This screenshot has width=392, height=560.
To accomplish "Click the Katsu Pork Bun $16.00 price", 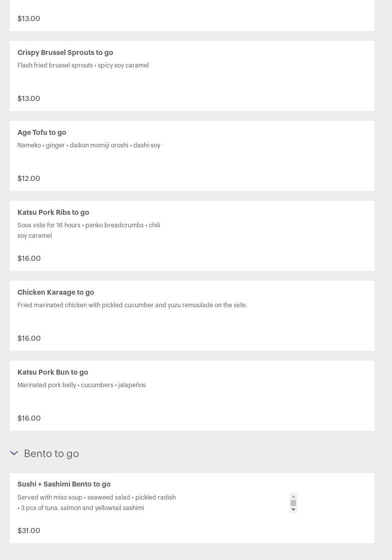I will pyautogui.click(x=29, y=418).
